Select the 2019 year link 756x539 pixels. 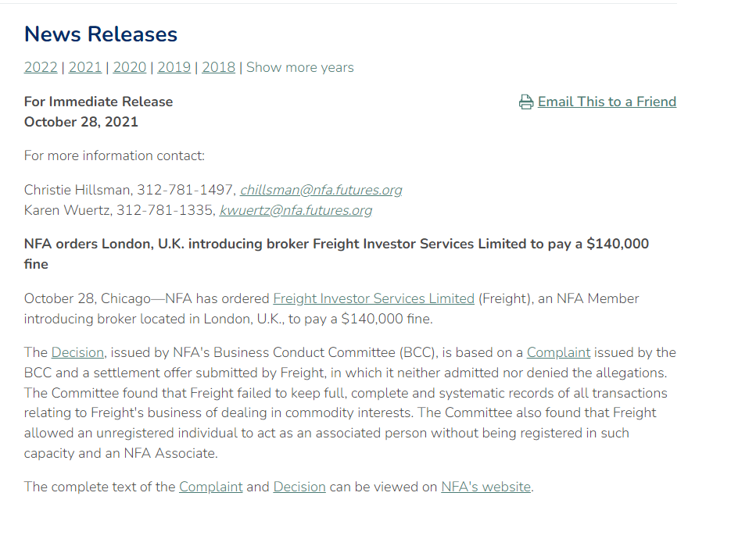tap(174, 67)
